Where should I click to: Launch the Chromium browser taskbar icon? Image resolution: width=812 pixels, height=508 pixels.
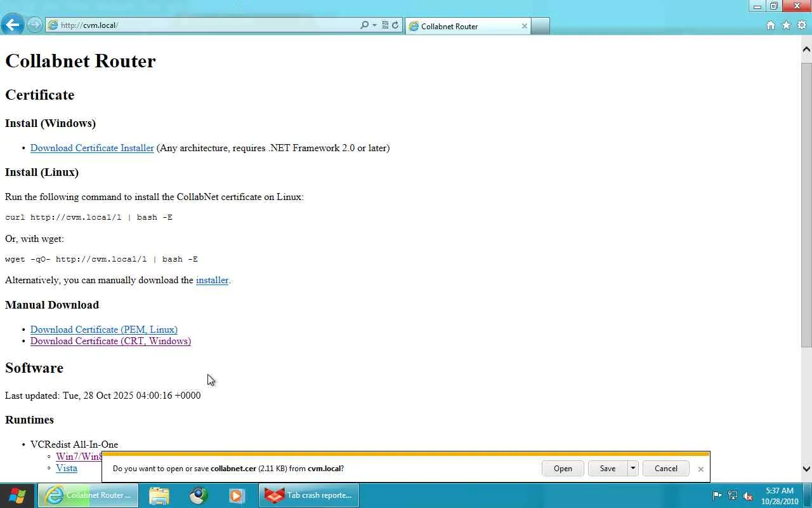199,495
